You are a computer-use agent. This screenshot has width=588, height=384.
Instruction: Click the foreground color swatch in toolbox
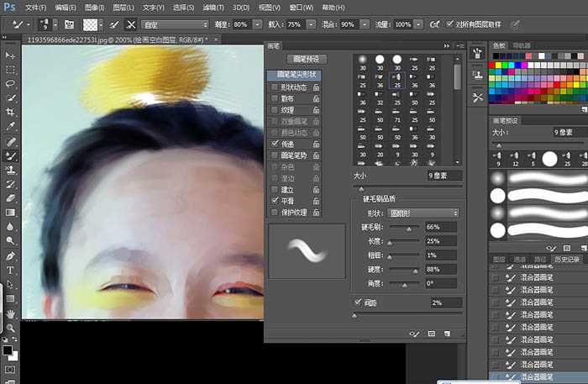tap(8, 349)
